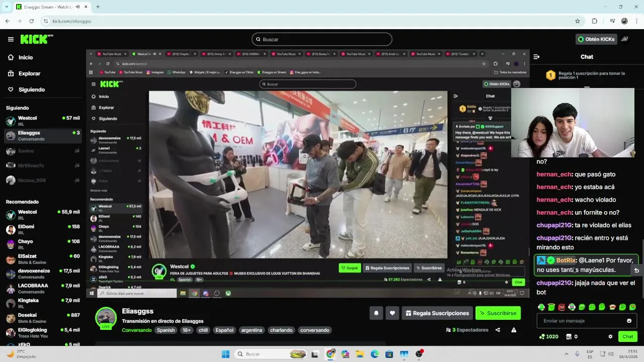Select the argentina tag
This screenshot has height=362, width=644.
coord(252,330)
